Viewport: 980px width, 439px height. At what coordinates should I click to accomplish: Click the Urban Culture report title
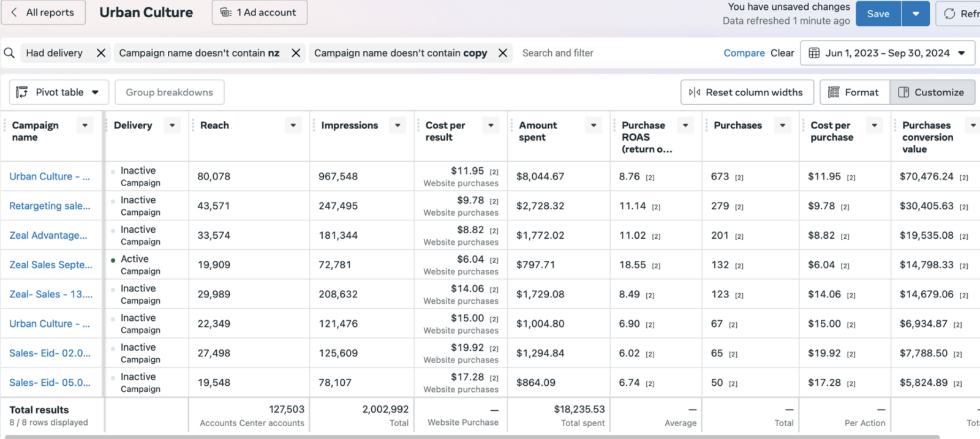point(146,12)
